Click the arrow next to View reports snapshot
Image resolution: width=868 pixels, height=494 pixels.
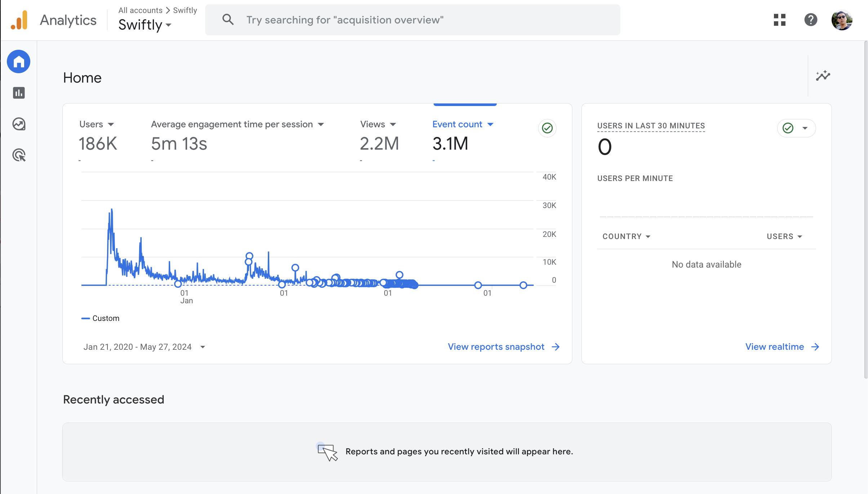(x=556, y=347)
